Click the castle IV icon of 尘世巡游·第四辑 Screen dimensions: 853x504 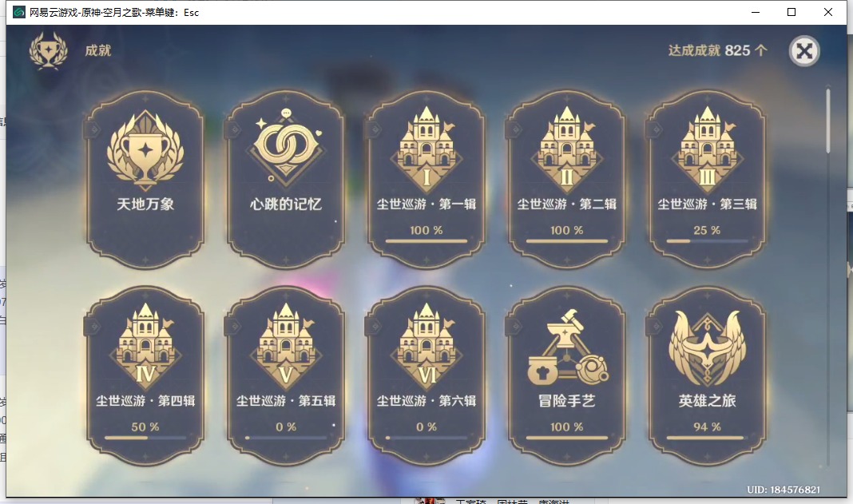coord(145,345)
